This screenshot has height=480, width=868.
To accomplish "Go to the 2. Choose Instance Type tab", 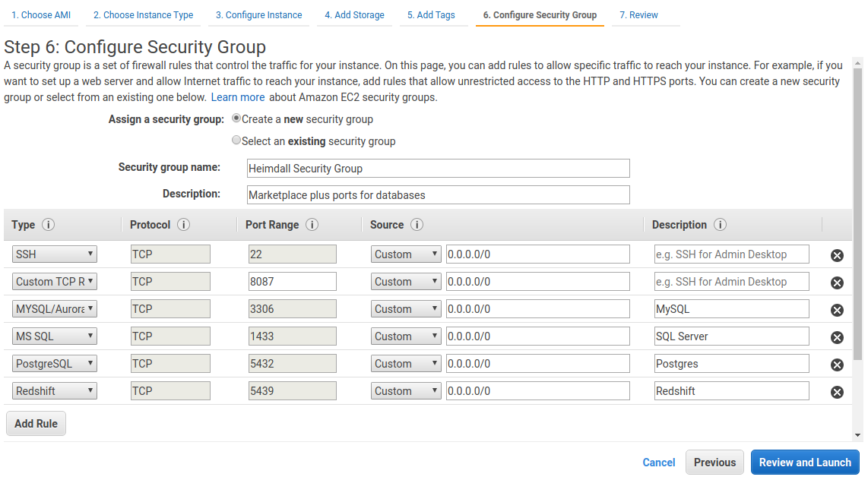I will [143, 15].
